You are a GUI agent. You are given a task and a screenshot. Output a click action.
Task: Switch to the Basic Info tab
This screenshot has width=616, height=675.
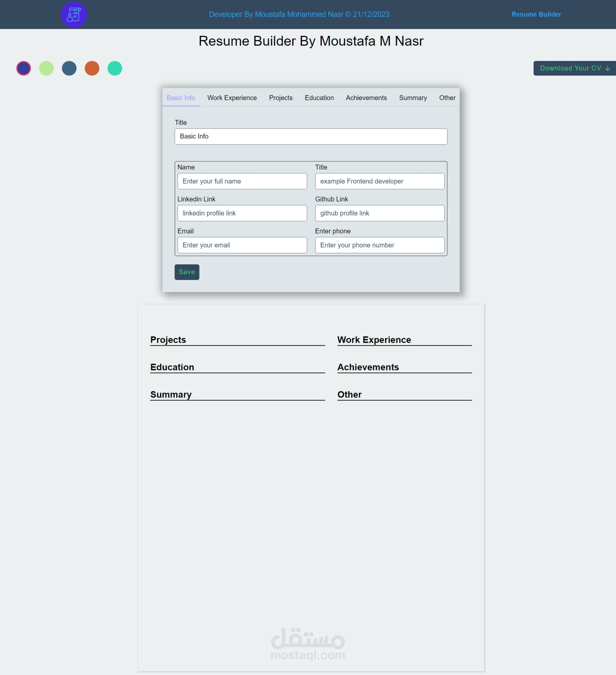click(x=181, y=98)
